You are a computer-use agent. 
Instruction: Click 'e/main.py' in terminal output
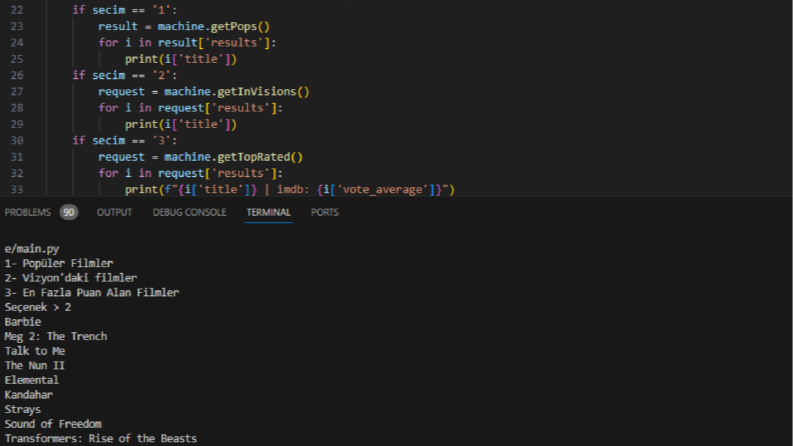tap(32, 249)
